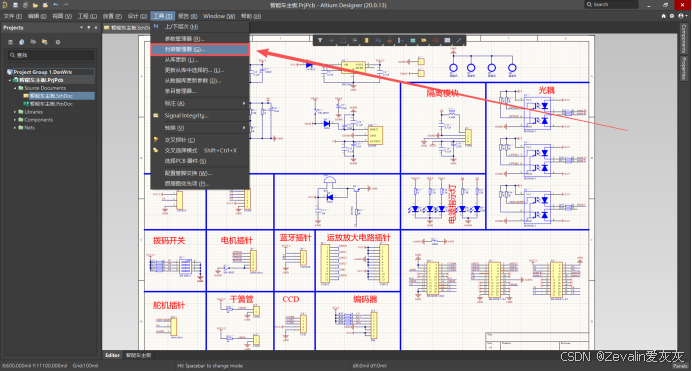692x371 pixels.
Task: Open the 转换 (V) submenu arrow
Action: (x=244, y=127)
